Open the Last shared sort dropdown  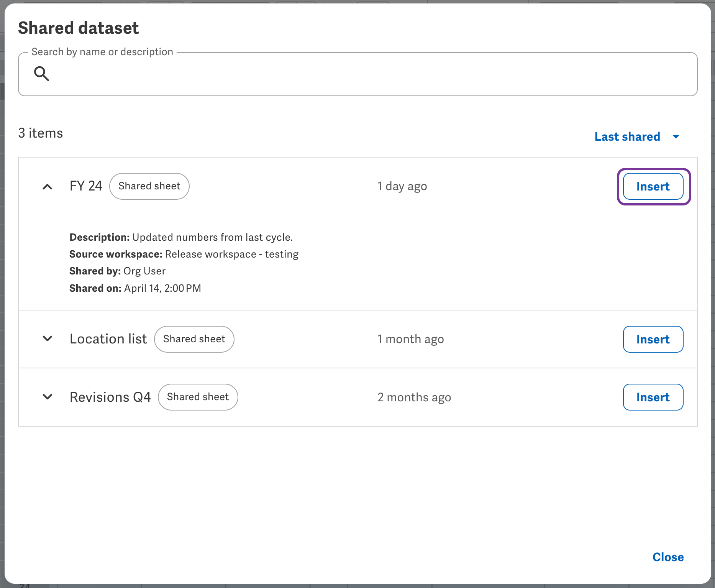coord(627,136)
